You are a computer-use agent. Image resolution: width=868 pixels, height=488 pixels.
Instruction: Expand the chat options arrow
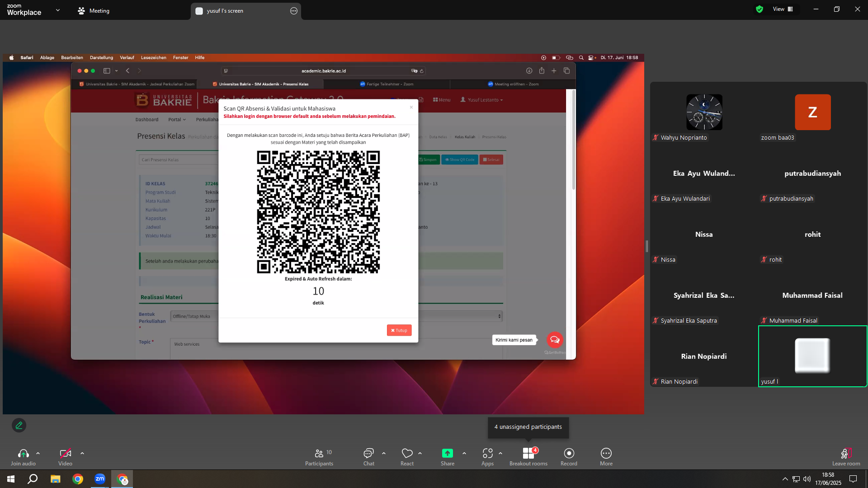tap(384, 453)
